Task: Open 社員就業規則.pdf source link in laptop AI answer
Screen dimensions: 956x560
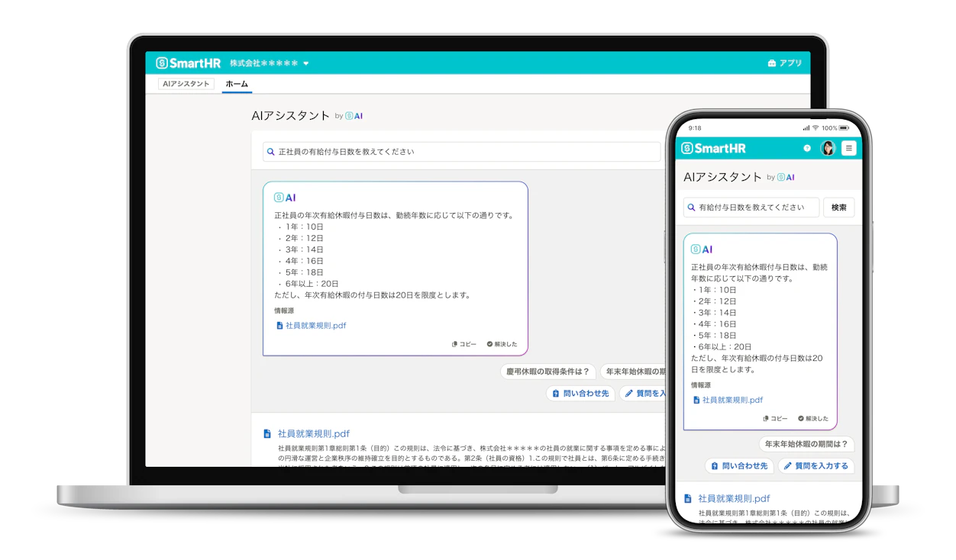Action: pyautogui.click(x=316, y=325)
